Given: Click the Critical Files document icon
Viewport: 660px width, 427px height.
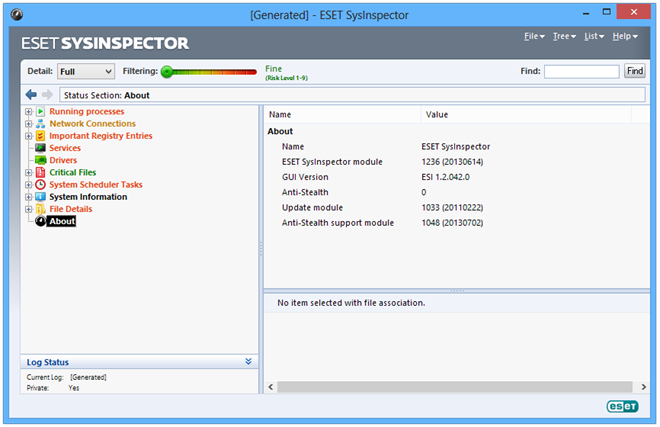Looking at the screenshot, I should point(40,172).
